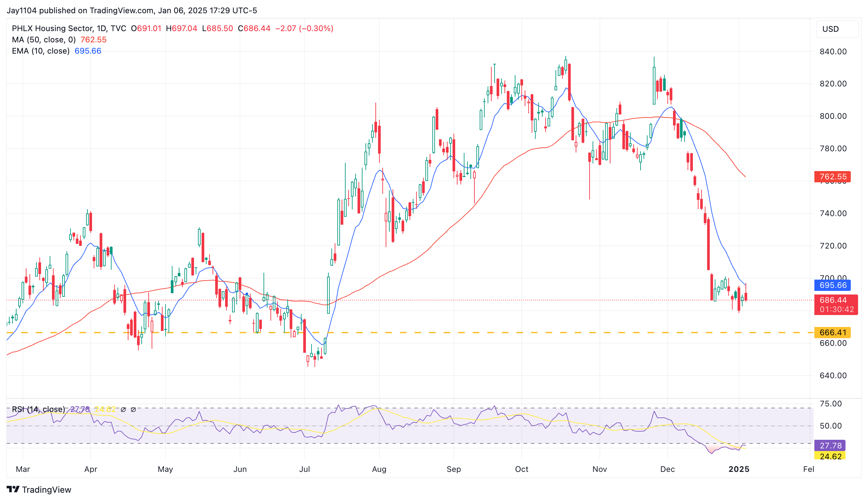Click the 762.55 moving average price label
The height and width of the screenshot is (501, 868).
point(832,176)
